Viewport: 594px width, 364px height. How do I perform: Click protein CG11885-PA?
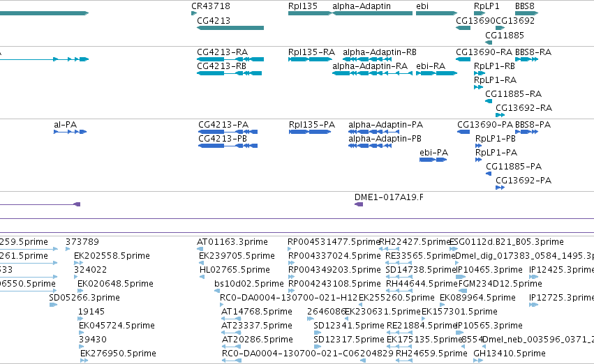pyautogui.click(x=514, y=167)
